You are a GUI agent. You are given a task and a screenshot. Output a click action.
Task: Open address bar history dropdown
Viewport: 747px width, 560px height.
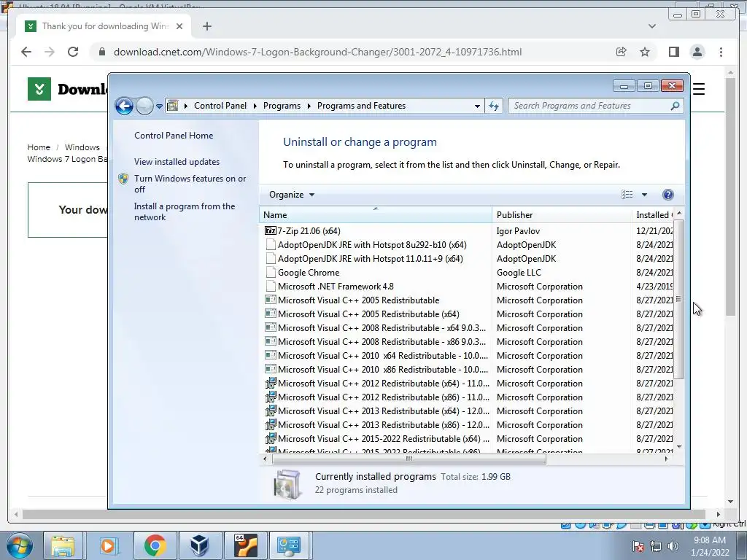pyautogui.click(x=477, y=106)
